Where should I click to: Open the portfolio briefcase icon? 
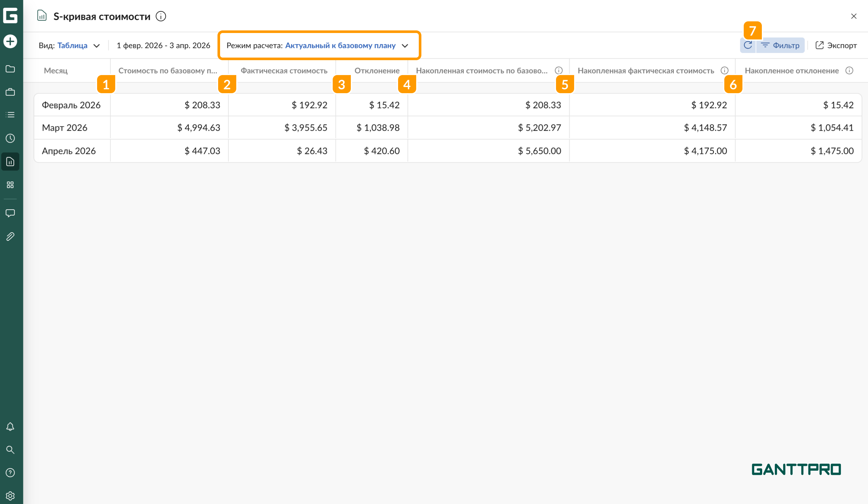(x=10, y=92)
